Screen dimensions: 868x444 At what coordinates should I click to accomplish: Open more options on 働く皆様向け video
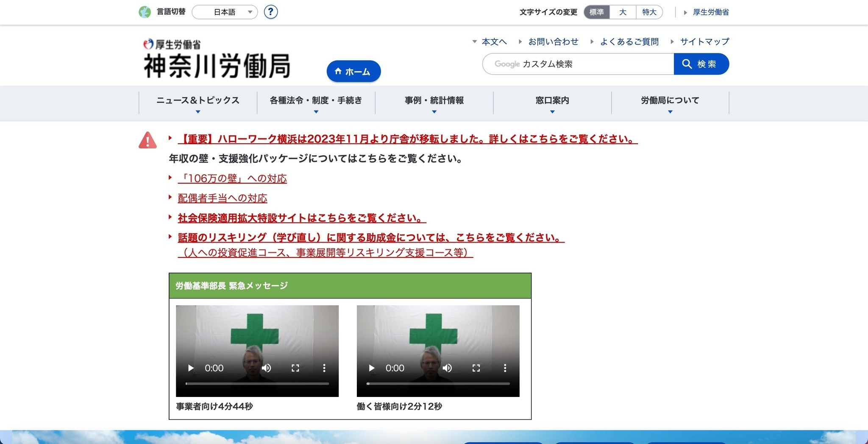coord(505,368)
